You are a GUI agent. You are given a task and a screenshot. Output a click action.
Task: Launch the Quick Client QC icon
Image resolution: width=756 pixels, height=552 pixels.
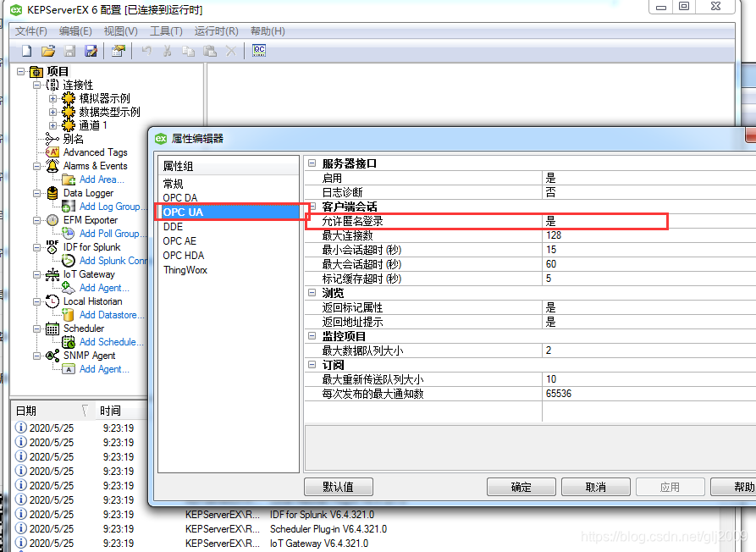tap(259, 50)
